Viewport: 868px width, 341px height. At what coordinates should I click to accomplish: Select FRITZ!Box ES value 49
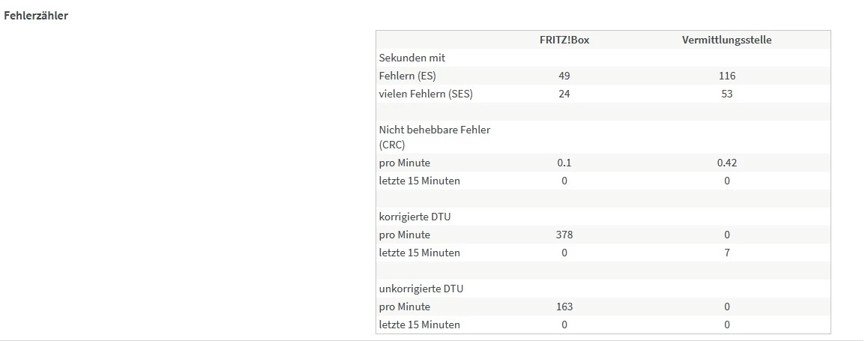tap(564, 76)
